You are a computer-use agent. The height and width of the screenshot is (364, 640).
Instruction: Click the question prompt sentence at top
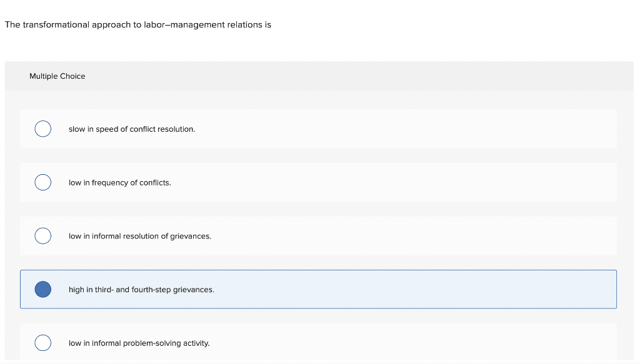click(137, 25)
